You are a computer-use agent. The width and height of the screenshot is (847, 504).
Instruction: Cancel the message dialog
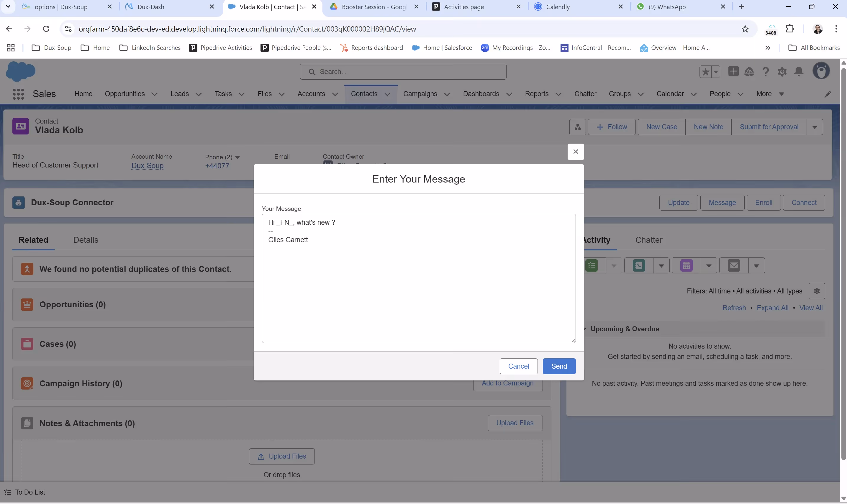[x=518, y=366]
